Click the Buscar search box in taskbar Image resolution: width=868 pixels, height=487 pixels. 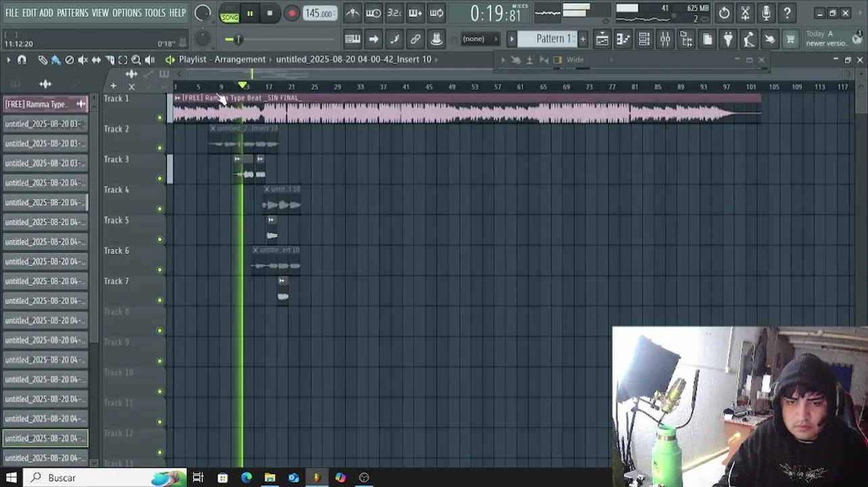(105, 478)
